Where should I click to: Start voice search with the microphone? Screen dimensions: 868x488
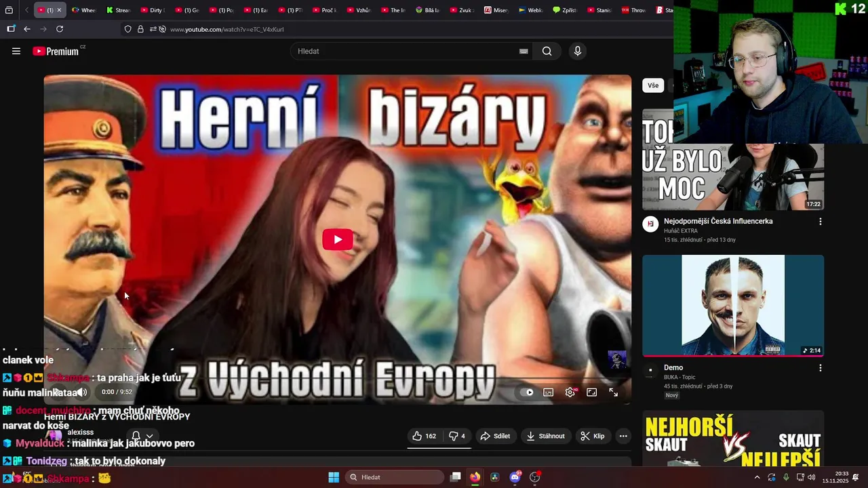tap(578, 51)
